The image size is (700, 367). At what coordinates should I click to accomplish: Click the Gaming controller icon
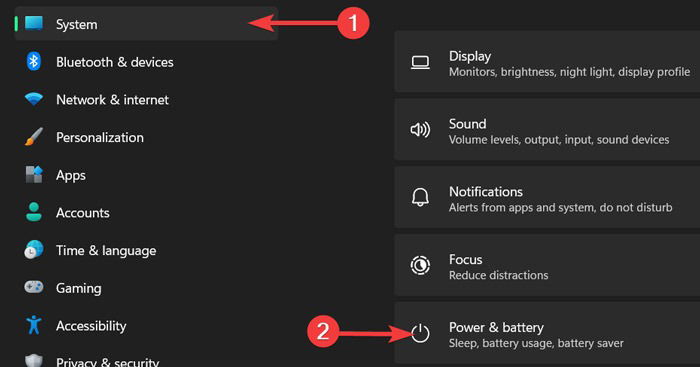[x=34, y=287]
